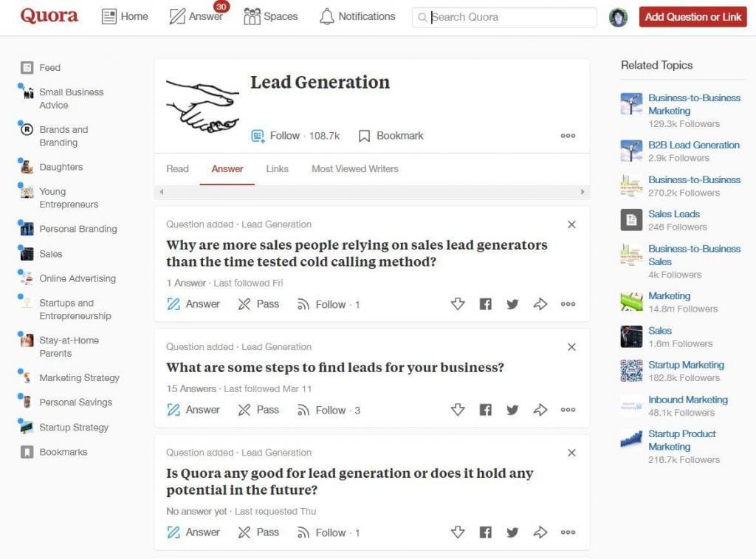Answer the Quora lead generation potential question
Image resolution: width=756 pixels, height=559 pixels.
(193, 532)
